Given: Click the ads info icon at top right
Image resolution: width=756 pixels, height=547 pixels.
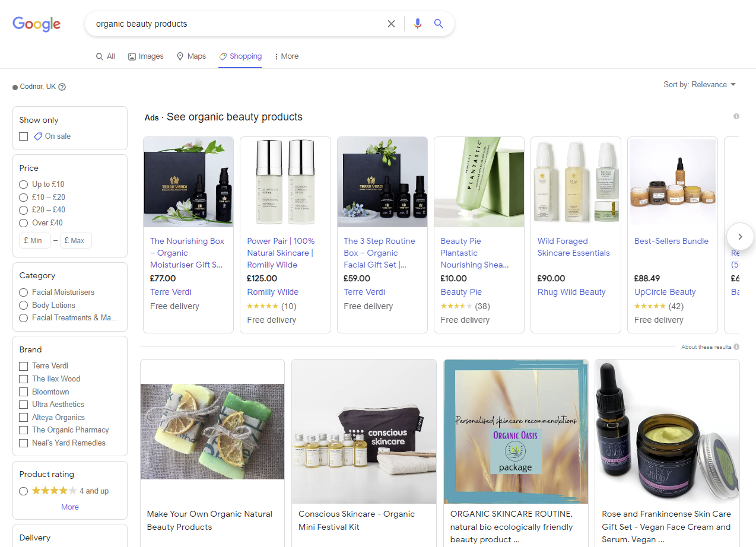Looking at the screenshot, I should coord(736,116).
